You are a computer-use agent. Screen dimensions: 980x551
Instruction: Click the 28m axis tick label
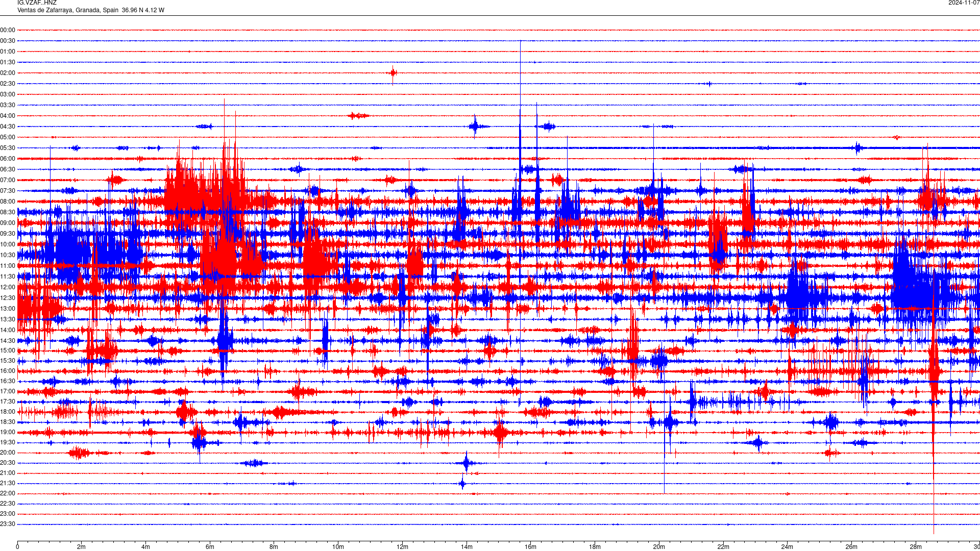[x=915, y=547]
